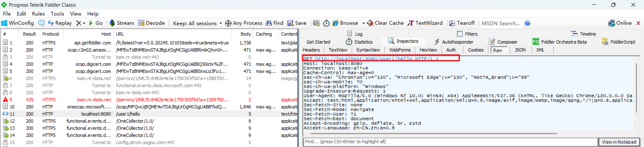Click the MSDN Search box
The image size is (644, 147).
[x=501, y=23]
